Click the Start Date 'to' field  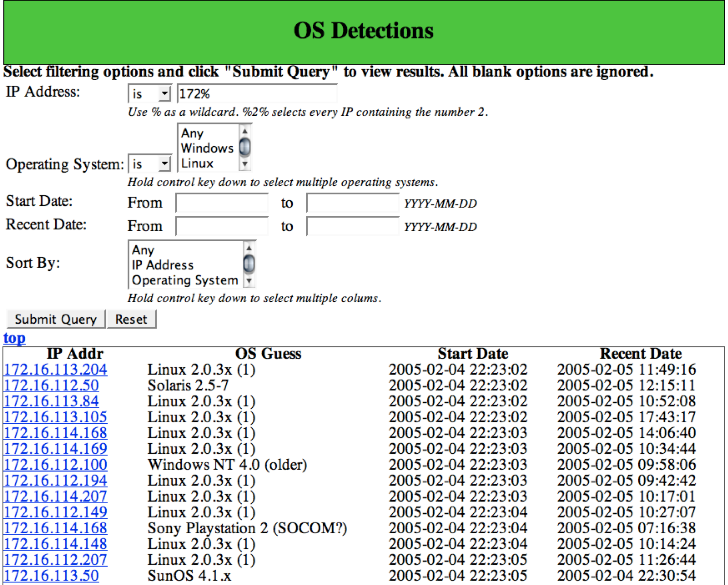pyautogui.click(x=352, y=203)
